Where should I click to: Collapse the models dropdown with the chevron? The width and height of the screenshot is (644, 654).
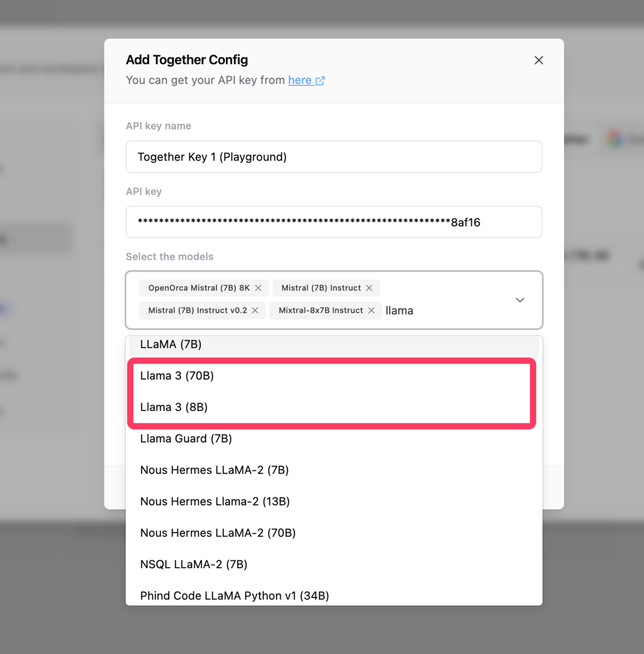point(520,300)
